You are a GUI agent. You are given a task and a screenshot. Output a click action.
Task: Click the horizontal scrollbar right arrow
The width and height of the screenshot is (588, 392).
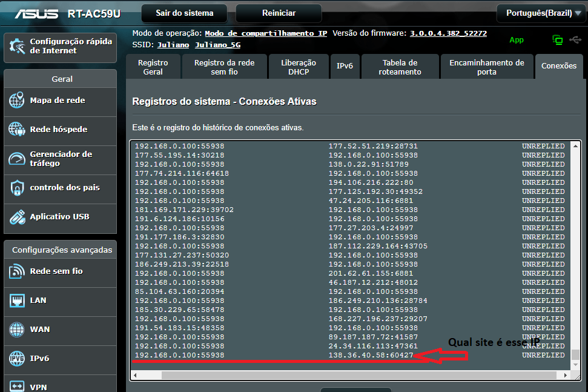click(x=566, y=375)
